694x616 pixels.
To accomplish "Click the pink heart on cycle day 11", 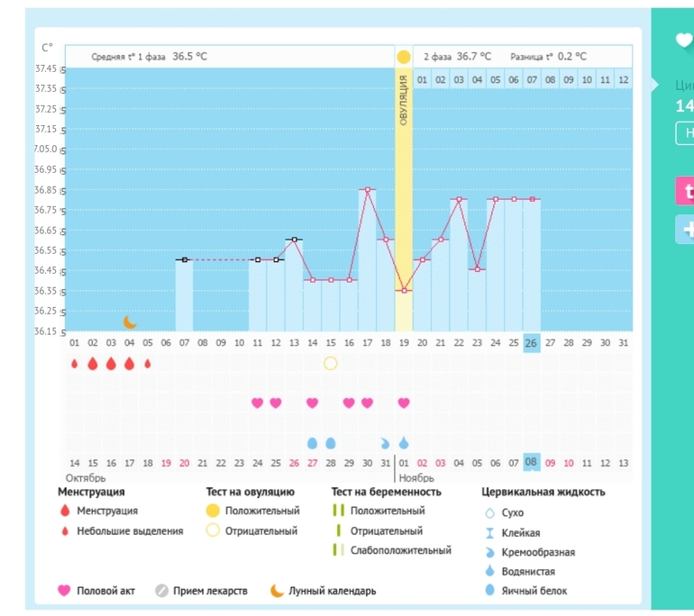I will point(257,403).
